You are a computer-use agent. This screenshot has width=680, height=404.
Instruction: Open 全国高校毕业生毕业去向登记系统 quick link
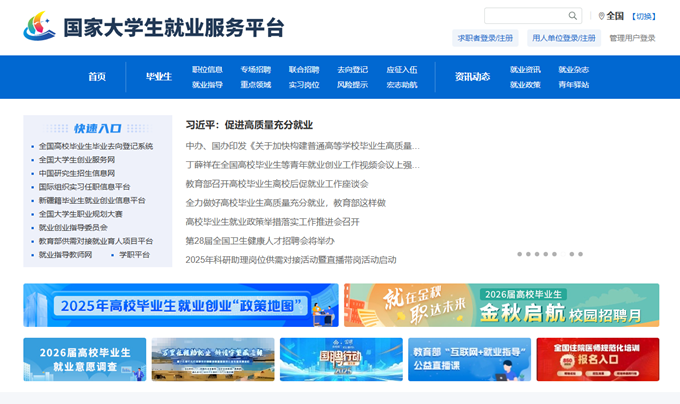click(96, 146)
